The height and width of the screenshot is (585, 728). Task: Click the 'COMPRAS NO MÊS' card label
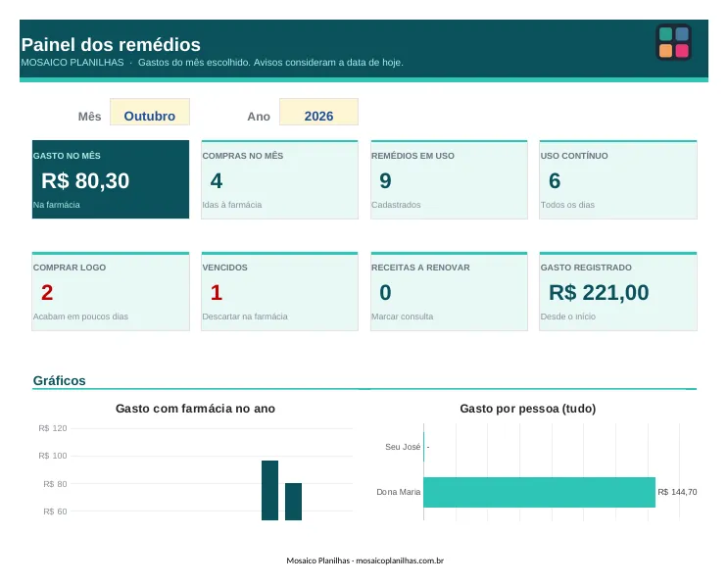click(242, 156)
